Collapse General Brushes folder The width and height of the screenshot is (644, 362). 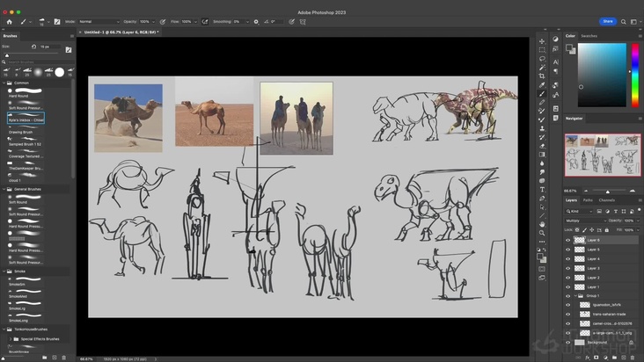click(4, 189)
